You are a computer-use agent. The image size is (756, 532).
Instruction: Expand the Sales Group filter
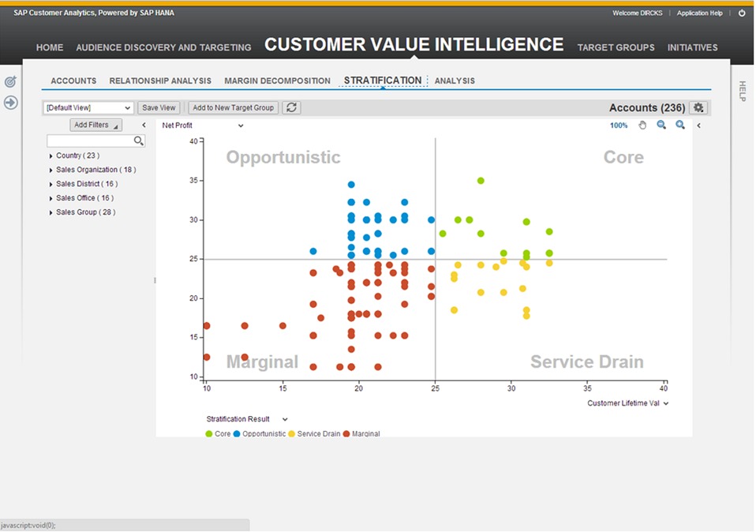coord(51,212)
